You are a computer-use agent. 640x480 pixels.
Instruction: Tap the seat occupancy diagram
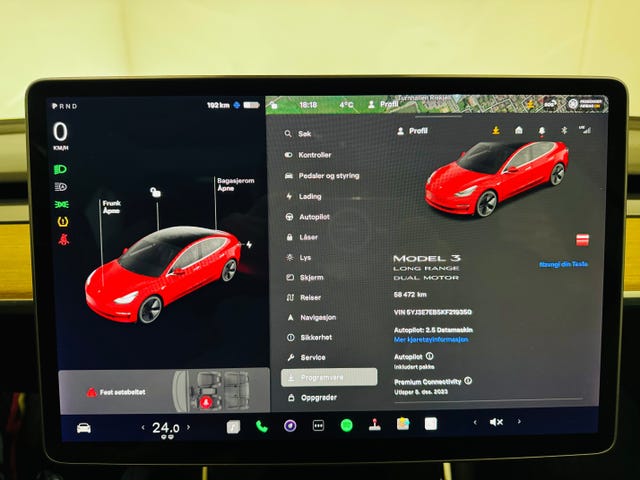pos(211,391)
